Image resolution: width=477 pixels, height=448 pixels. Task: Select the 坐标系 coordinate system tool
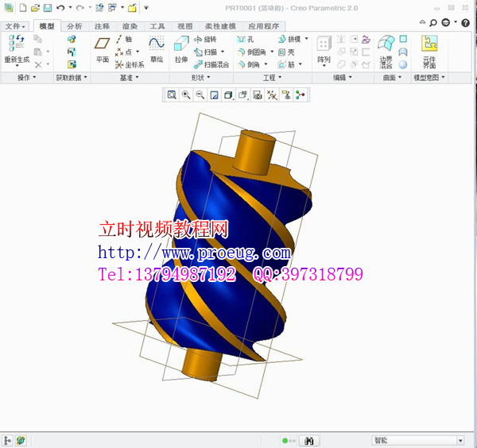(130, 64)
